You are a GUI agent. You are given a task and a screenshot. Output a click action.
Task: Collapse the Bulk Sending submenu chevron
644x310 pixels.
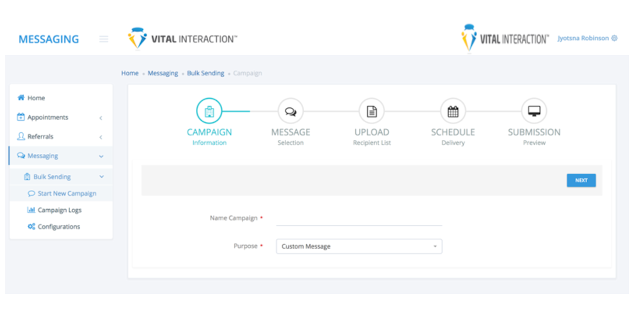click(101, 177)
